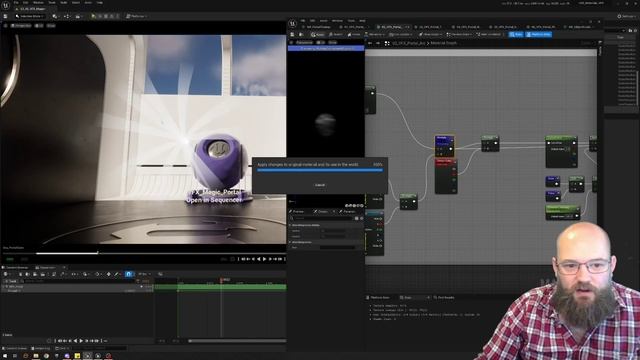Jump to sequence end in viewport transport
This screenshot has height=360, width=640.
click(280, 259)
